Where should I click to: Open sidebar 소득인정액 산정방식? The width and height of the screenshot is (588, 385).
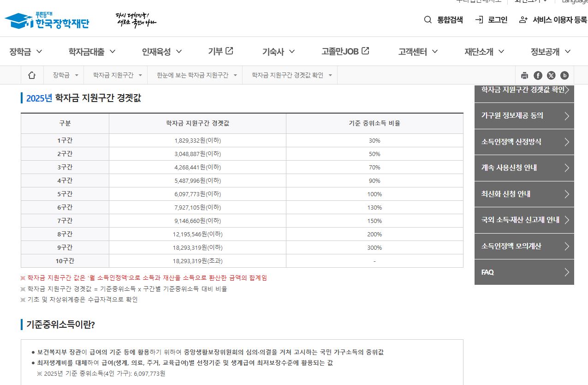click(524, 142)
